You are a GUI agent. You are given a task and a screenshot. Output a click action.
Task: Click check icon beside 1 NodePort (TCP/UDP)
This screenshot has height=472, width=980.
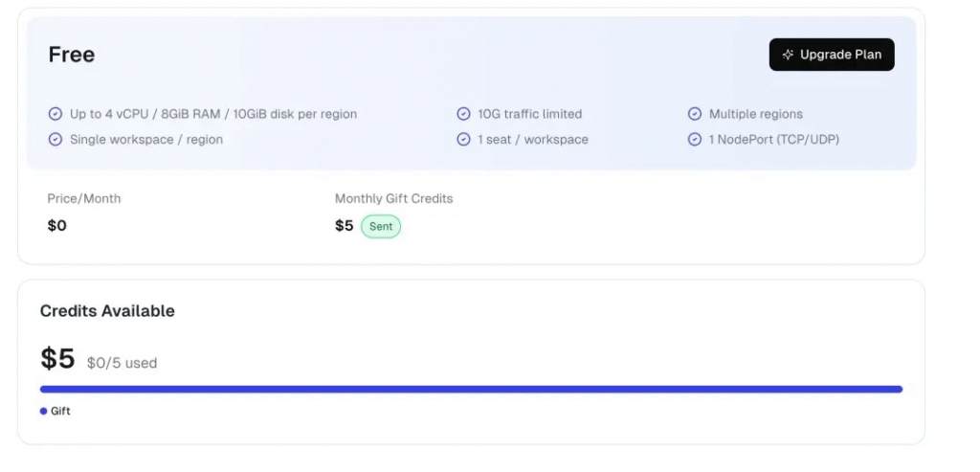(695, 140)
